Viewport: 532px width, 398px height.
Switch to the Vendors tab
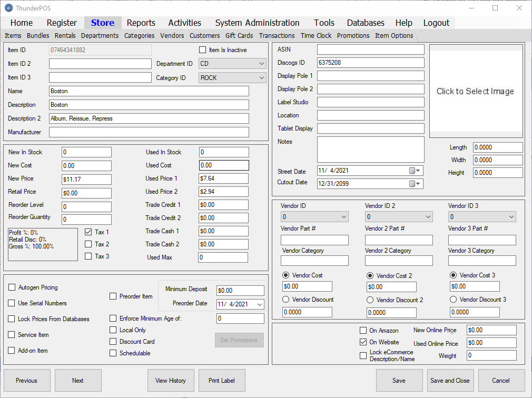click(172, 36)
